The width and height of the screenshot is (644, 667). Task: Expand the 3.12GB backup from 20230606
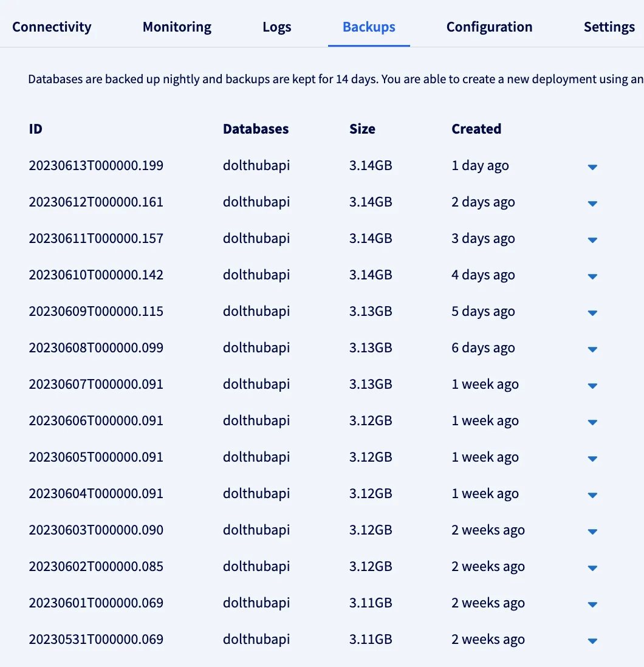[x=592, y=422]
